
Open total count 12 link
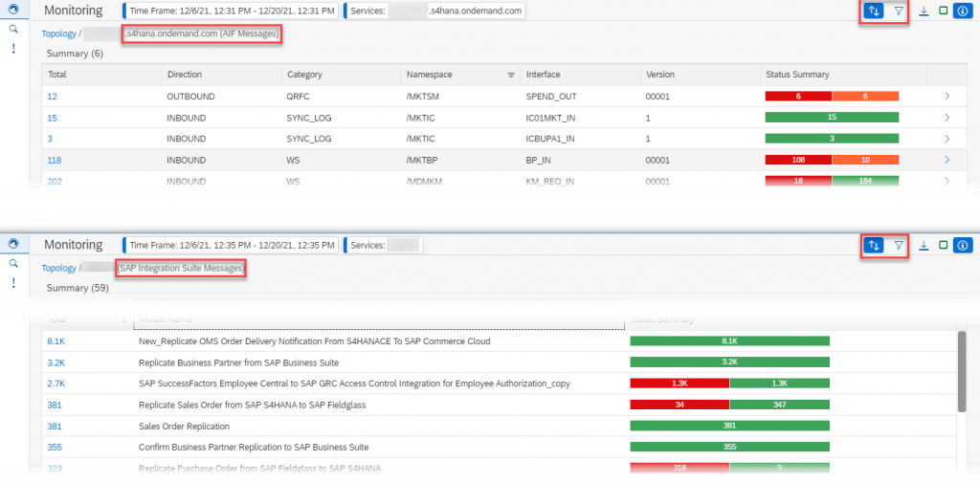point(53,97)
